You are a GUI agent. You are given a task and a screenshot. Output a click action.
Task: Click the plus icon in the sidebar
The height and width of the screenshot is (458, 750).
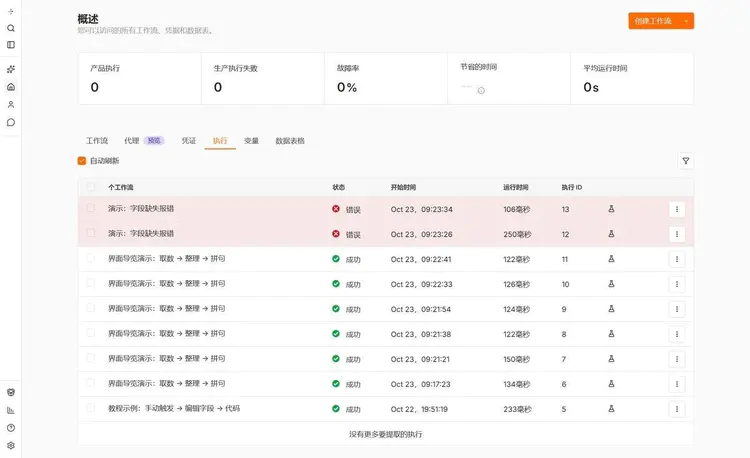[x=11, y=11]
